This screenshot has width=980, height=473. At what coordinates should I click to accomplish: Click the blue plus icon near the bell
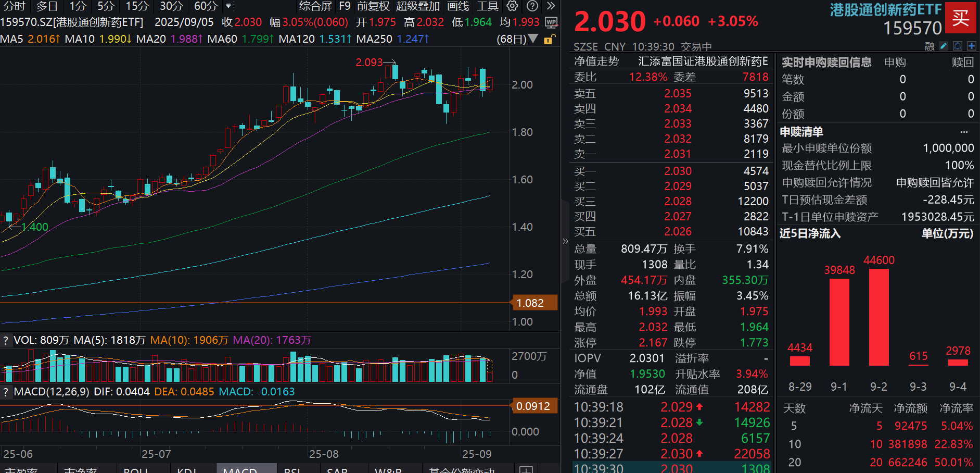click(x=971, y=46)
